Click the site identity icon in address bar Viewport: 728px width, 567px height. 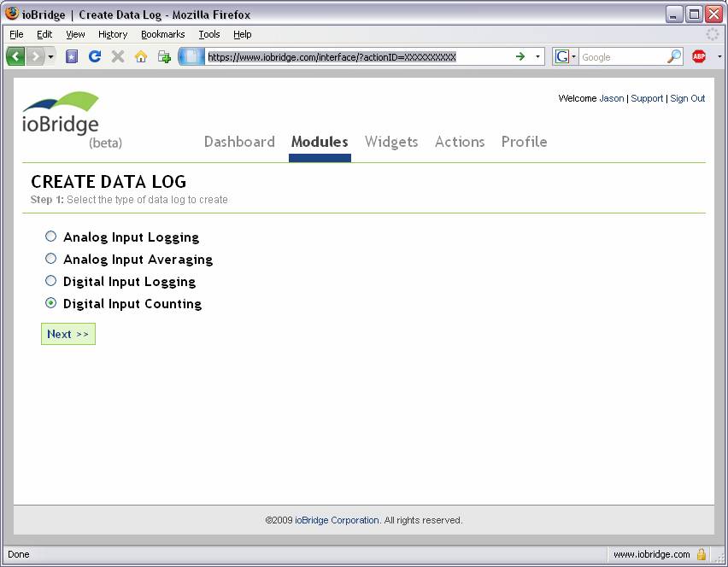191,56
